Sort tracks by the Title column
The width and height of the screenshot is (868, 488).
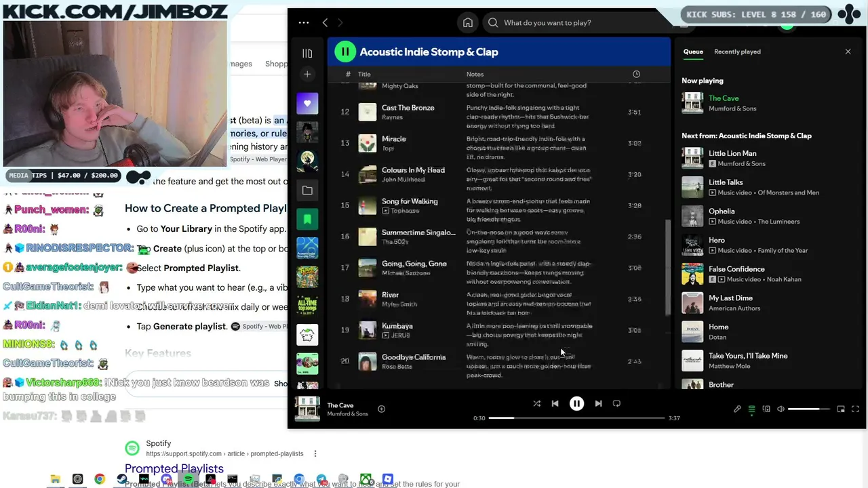(364, 74)
